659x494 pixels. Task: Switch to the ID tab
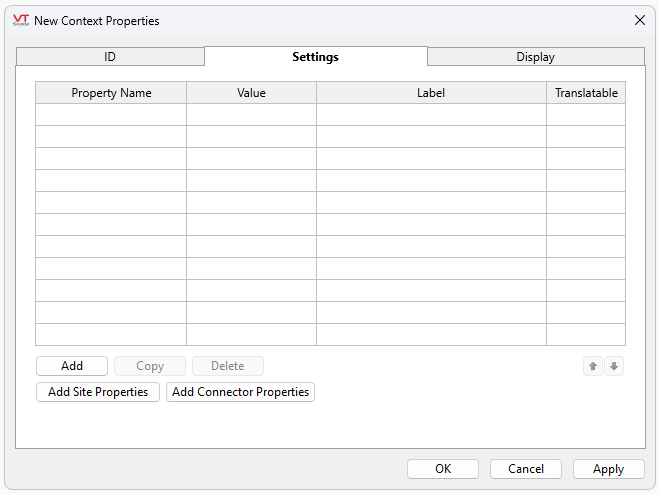point(110,57)
